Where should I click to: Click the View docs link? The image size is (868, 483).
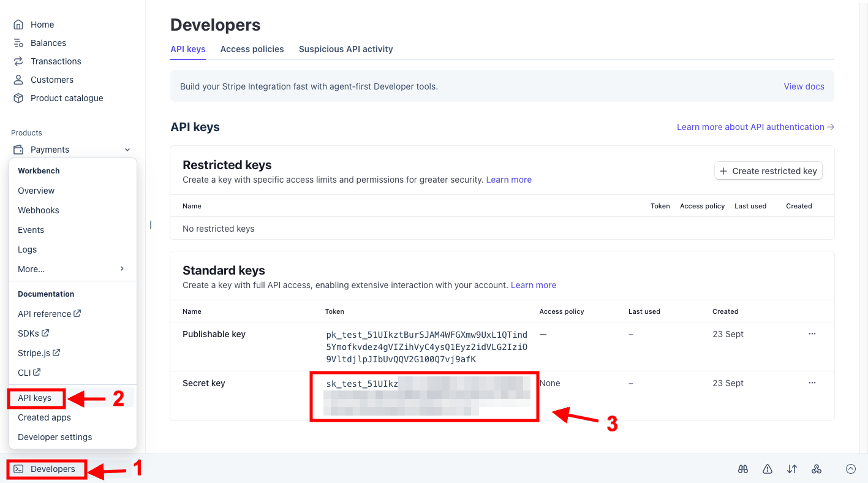click(804, 86)
